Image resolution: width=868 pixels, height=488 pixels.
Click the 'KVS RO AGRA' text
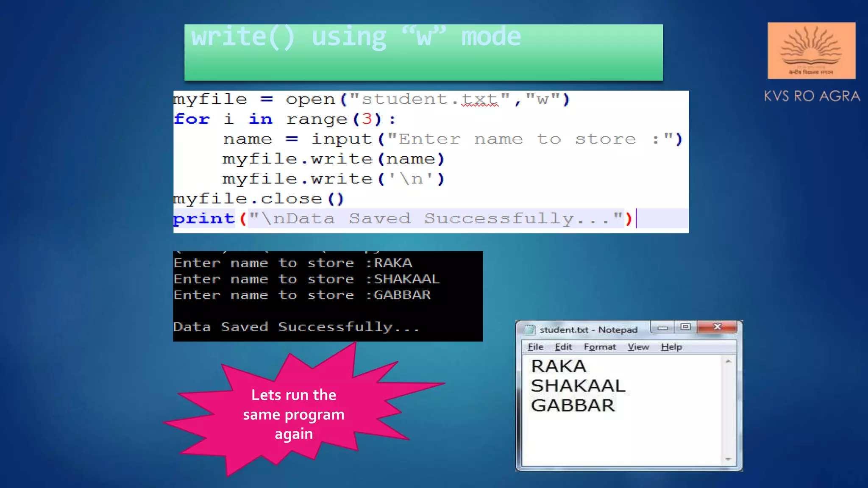click(812, 96)
